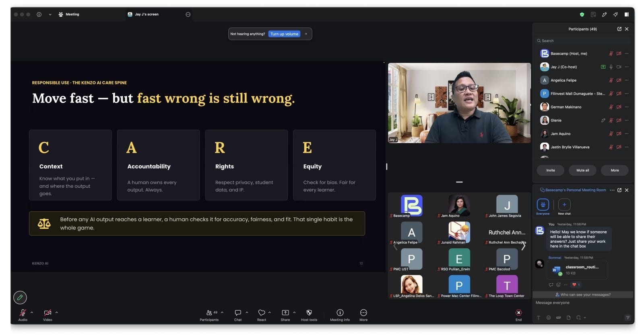Expand the chevron beside the Share button
644x336 pixels.
click(x=294, y=312)
